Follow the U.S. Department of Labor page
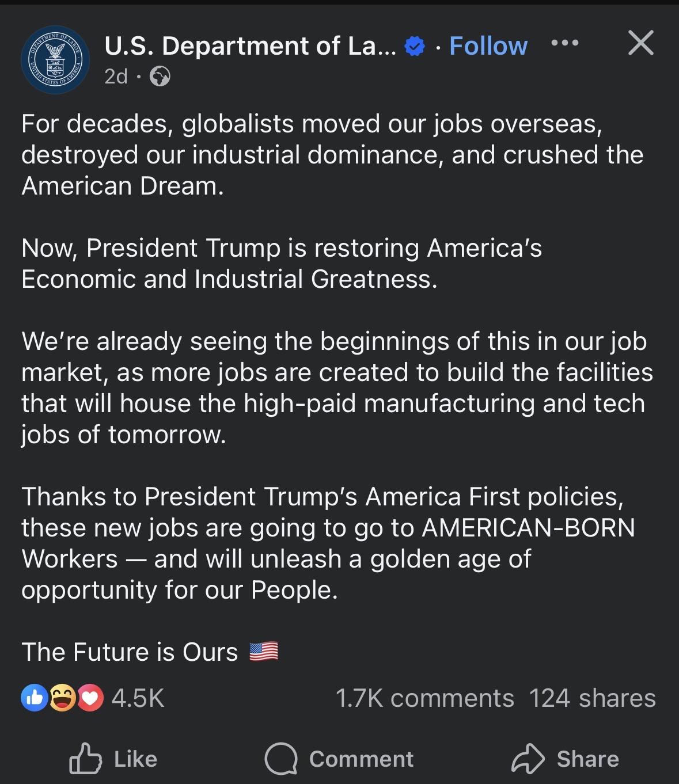The width and height of the screenshot is (679, 784). pos(488,46)
